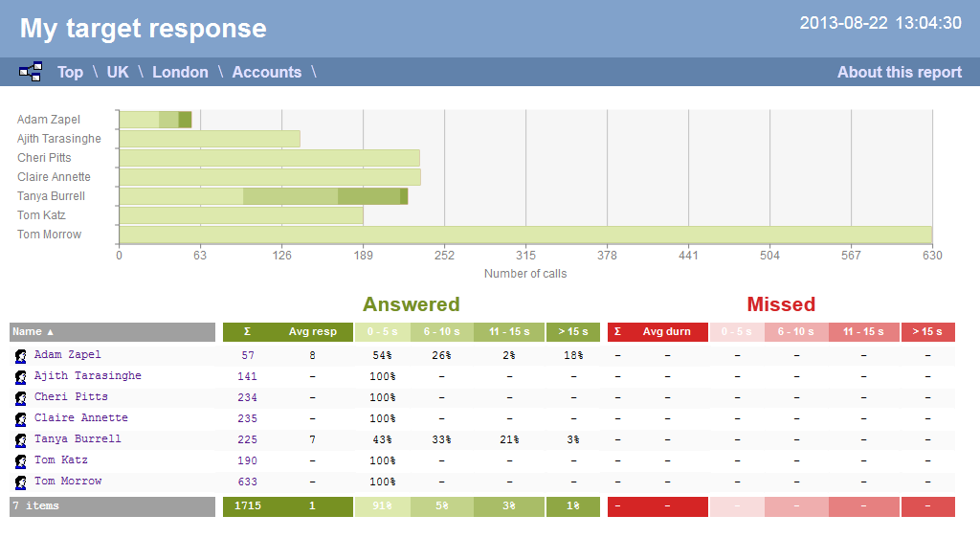Click the user icon beside Cheri Pitts
Image resolution: width=980 pixels, height=538 pixels.
click(x=20, y=398)
